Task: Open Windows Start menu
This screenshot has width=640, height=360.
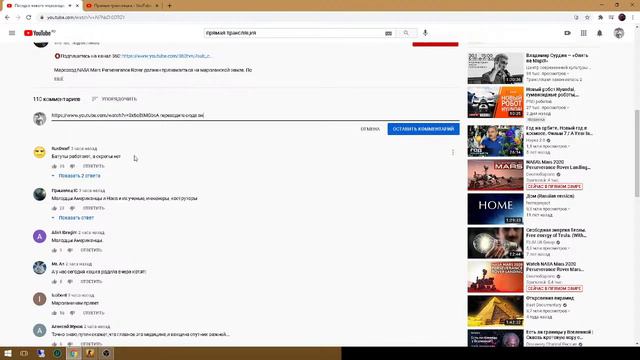Action: click(8, 353)
